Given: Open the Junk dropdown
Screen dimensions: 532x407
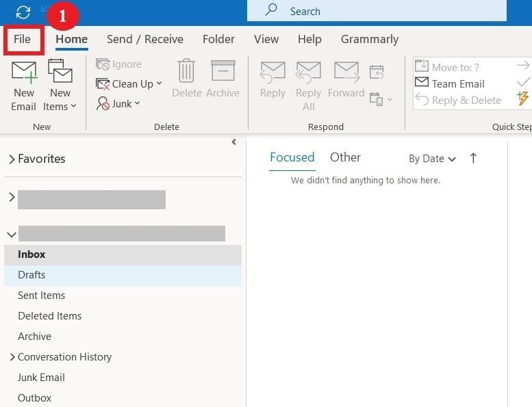Looking at the screenshot, I should click(x=118, y=103).
